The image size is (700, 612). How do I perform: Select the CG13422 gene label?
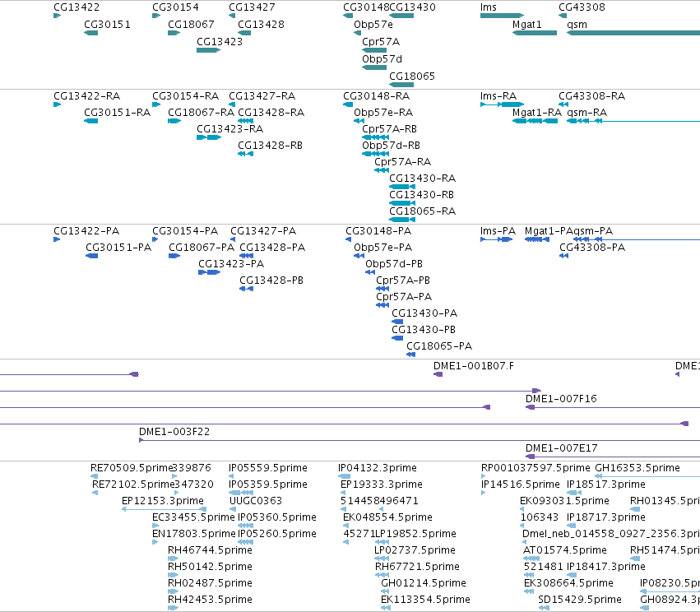tap(76, 7)
